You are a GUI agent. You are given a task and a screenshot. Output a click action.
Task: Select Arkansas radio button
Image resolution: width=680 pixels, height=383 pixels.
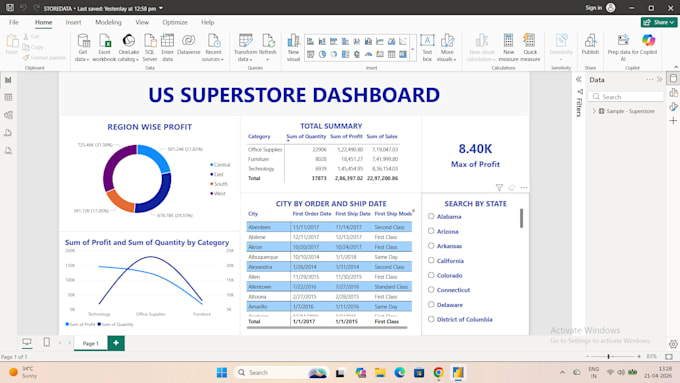click(x=431, y=246)
